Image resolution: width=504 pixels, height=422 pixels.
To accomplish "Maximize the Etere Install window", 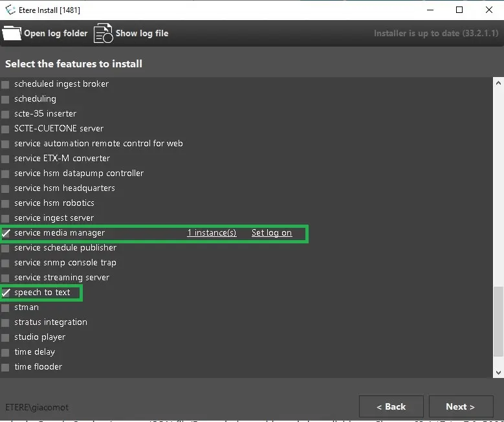I will pos(459,10).
